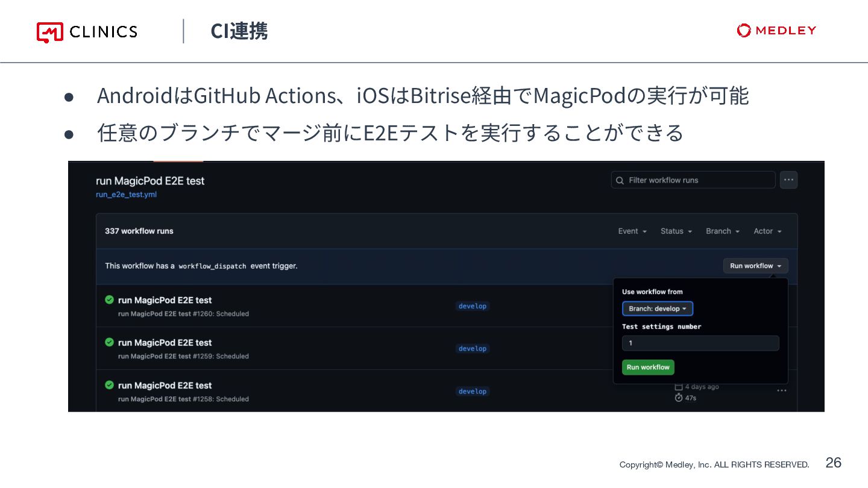Focus the Filter workflow runs search field
This screenshot has width=868, height=488.
(693, 180)
